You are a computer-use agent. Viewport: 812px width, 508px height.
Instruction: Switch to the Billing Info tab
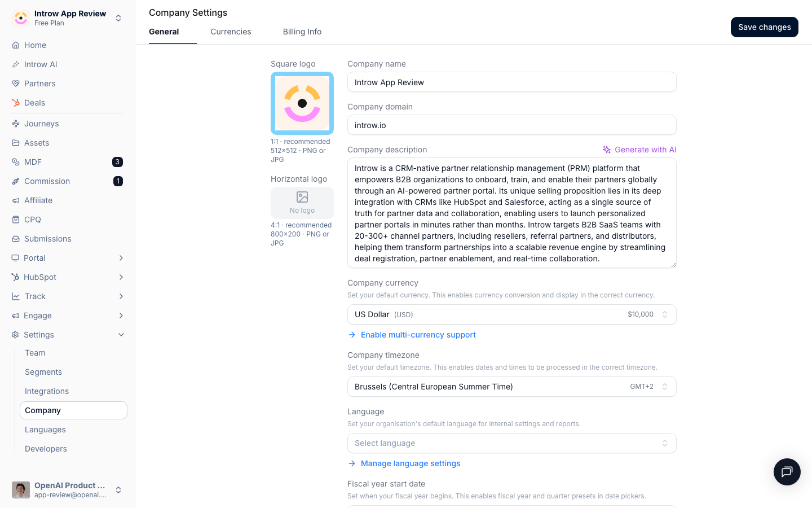click(302, 32)
